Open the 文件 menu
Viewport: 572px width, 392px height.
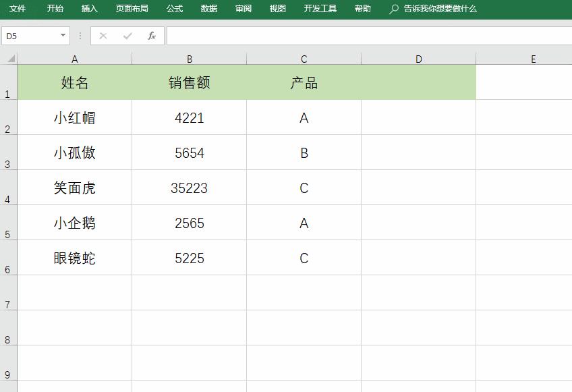click(17, 9)
